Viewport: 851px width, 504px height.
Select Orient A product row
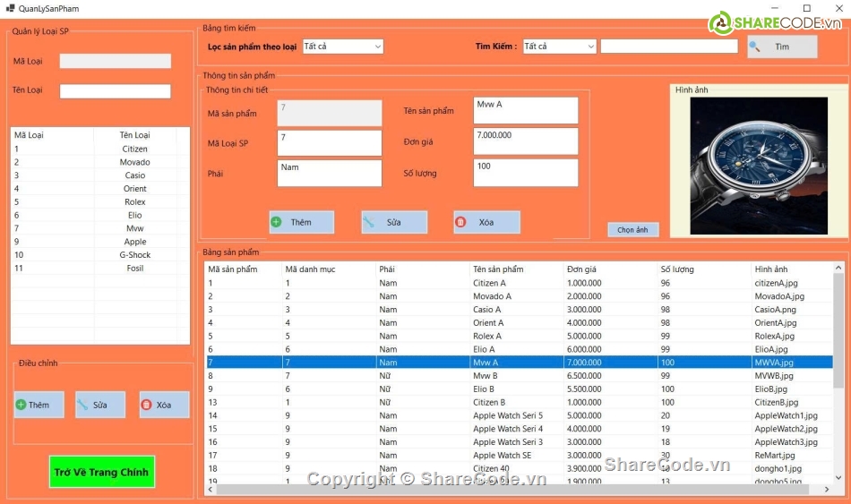519,323
